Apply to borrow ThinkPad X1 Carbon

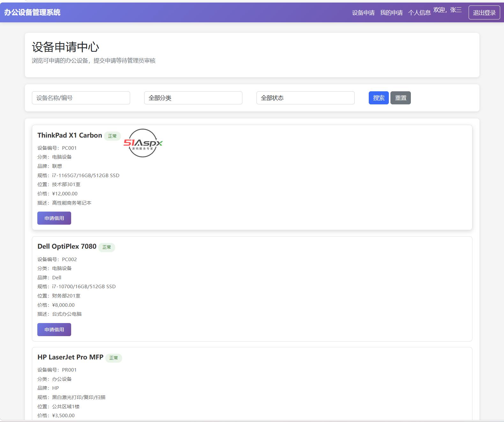[x=54, y=218]
